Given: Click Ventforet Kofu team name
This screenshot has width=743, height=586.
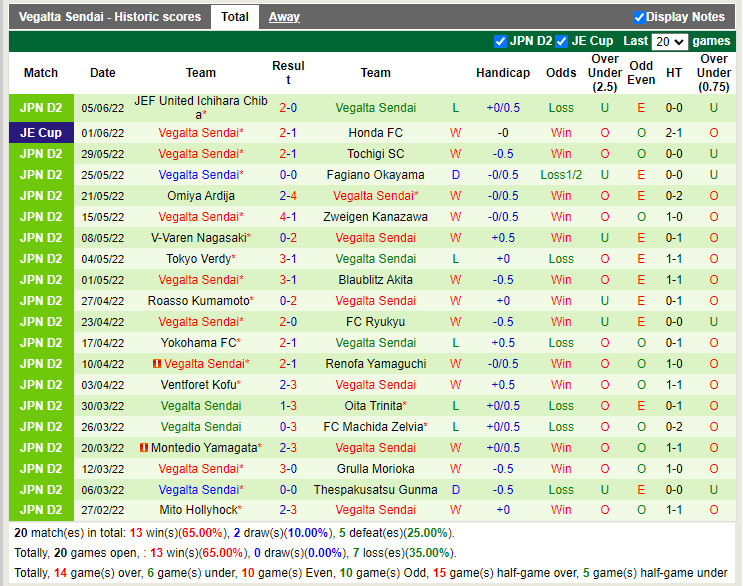Looking at the screenshot, I should point(199,385).
